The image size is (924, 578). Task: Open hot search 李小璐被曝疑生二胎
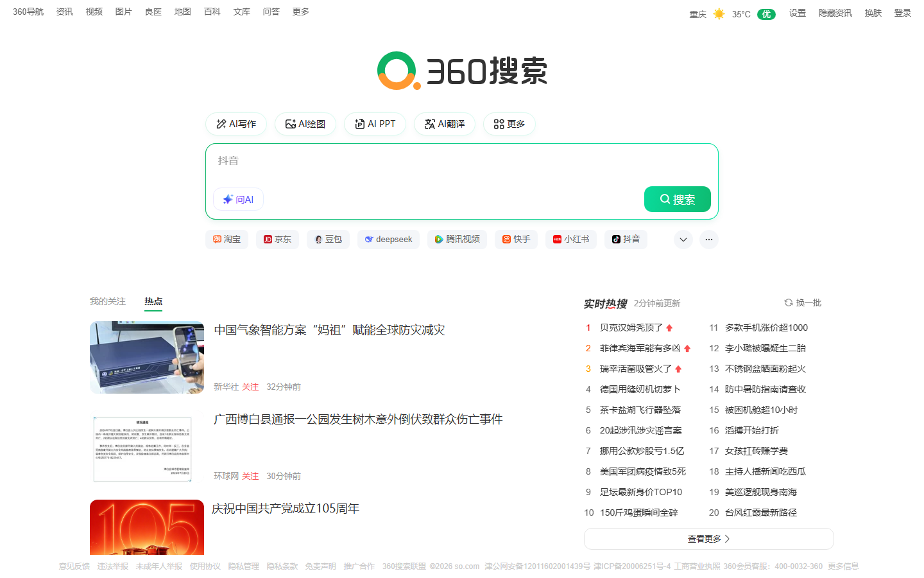coord(766,348)
